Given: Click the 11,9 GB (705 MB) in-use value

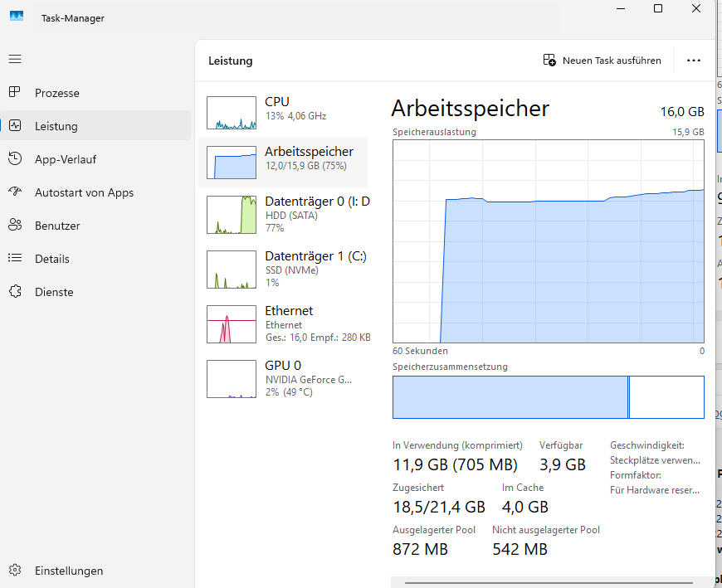Looking at the screenshot, I should point(455,464).
